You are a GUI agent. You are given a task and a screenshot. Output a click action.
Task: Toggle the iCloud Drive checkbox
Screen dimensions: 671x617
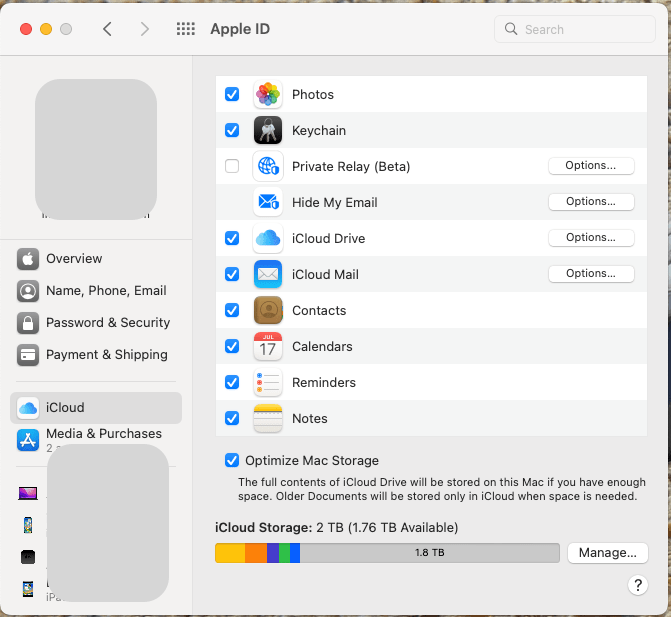pyautogui.click(x=232, y=238)
